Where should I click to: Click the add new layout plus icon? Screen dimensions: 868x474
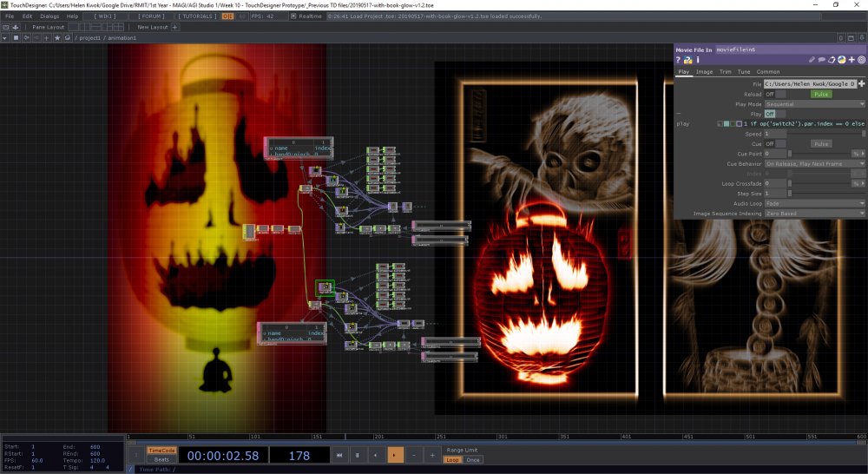(174, 27)
